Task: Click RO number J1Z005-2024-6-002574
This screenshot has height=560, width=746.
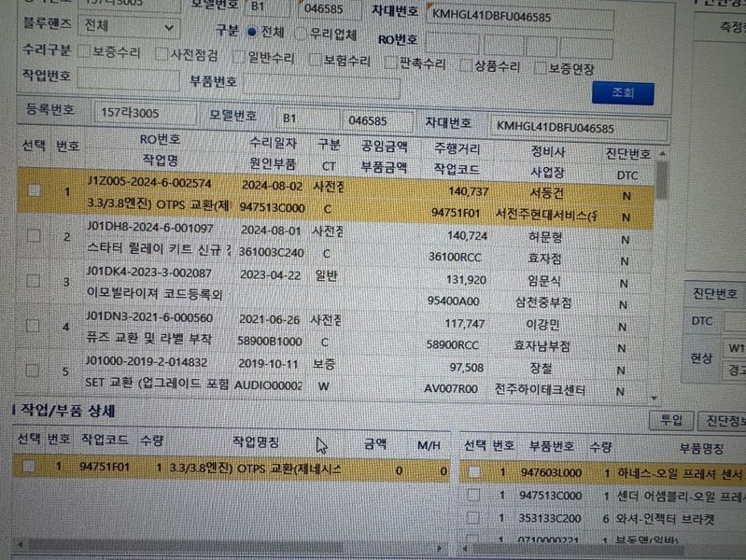Action: click(148, 183)
